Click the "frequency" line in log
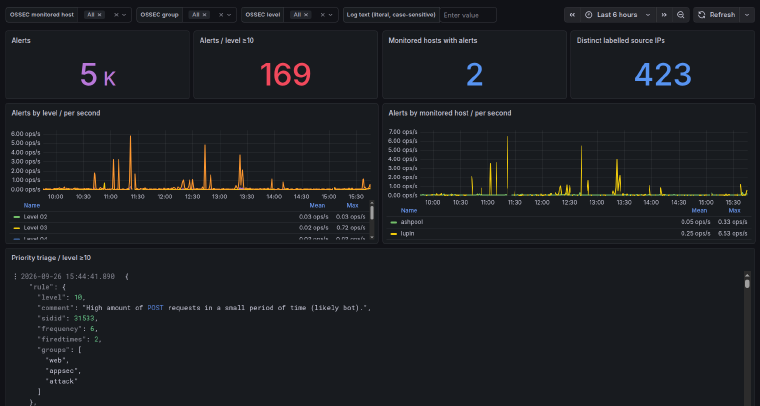This screenshot has height=406, width=760. click(x=67, y=329)
